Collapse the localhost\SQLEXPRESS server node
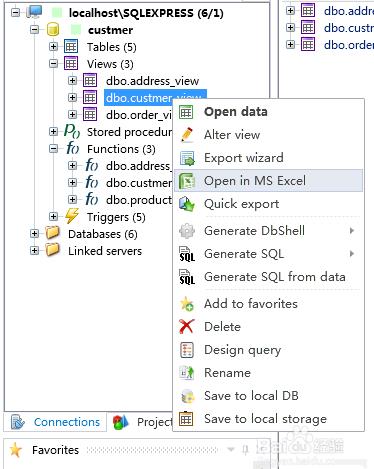This screenshot has width=374, height=469. tap(15, 13)
